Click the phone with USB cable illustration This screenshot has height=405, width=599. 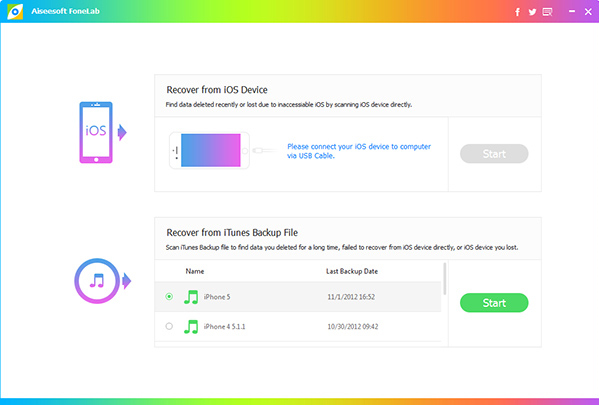[223, 151]
